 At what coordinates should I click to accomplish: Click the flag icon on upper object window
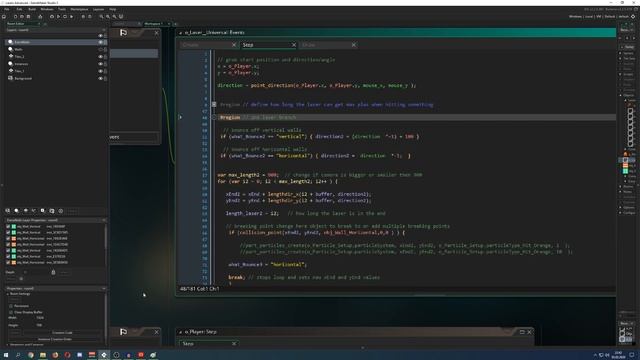tap(124, 33)
